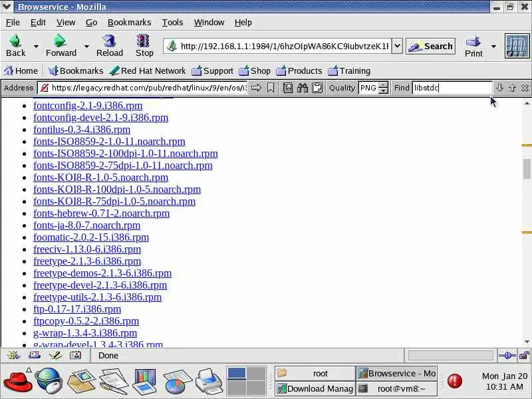Open the View menu
532x399 pixels.
[x=66, y=23]
